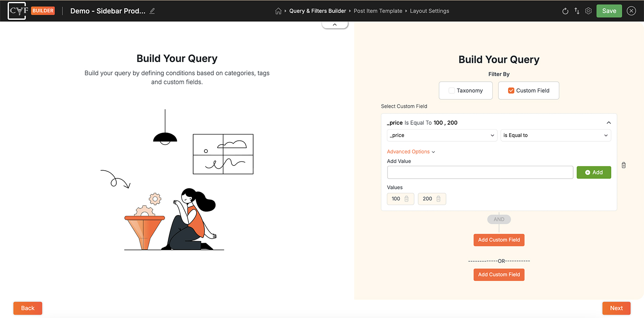Click the Next button
Screen dimensions: 644x318
[616, 308]
